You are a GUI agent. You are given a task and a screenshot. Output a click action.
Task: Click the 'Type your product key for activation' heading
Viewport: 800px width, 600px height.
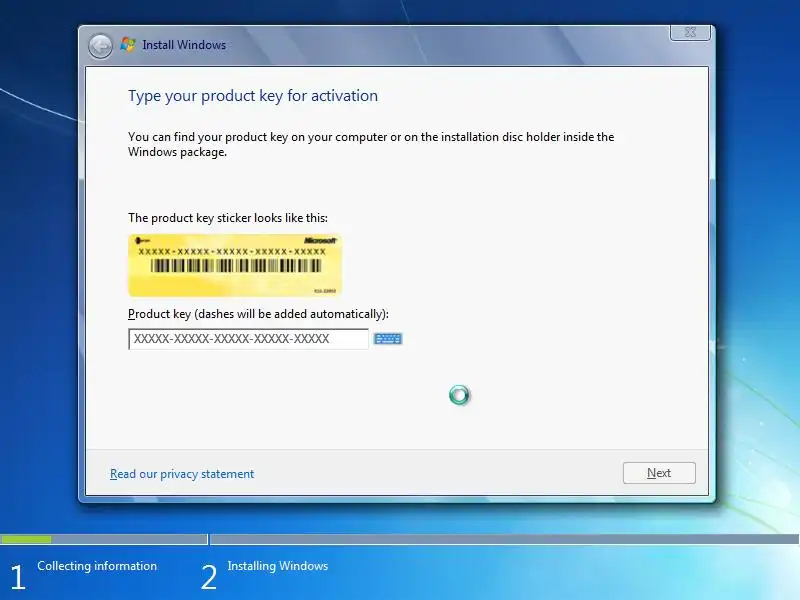[253, 96]
